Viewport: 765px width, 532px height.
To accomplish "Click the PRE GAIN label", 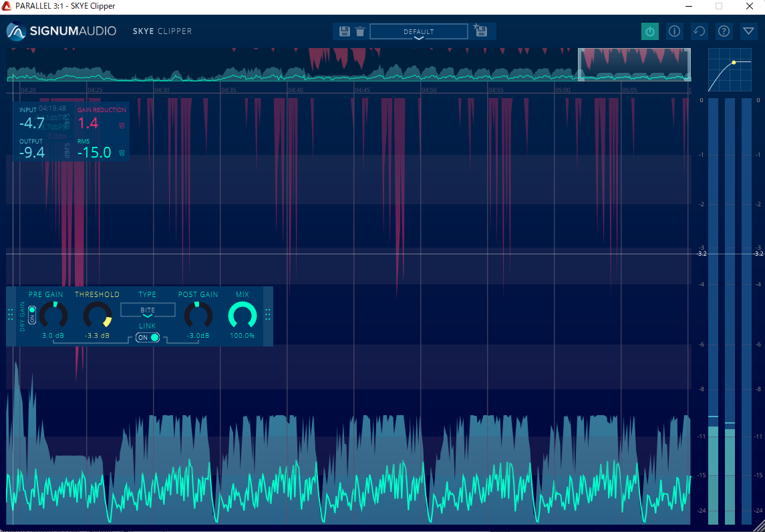I will (x=46, y=294).
